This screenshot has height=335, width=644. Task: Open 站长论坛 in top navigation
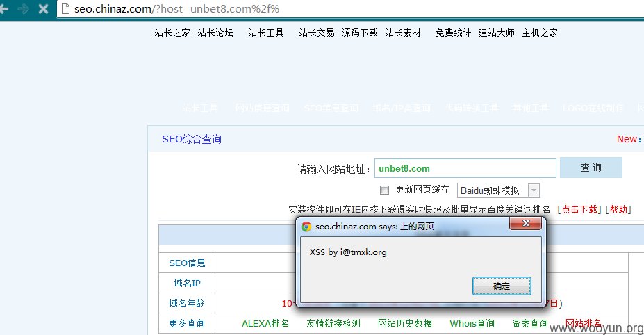click(x=215, y=33)
